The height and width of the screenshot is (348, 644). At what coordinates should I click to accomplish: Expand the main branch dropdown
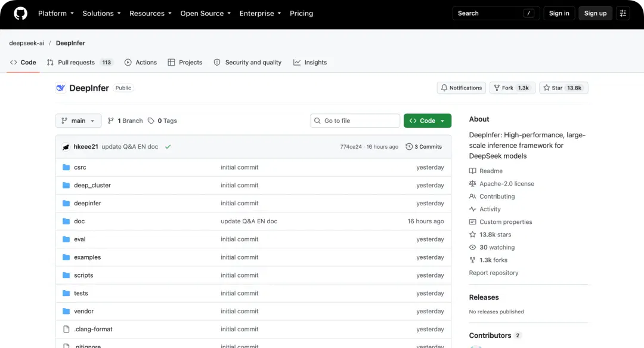click(x=78, y=121)
